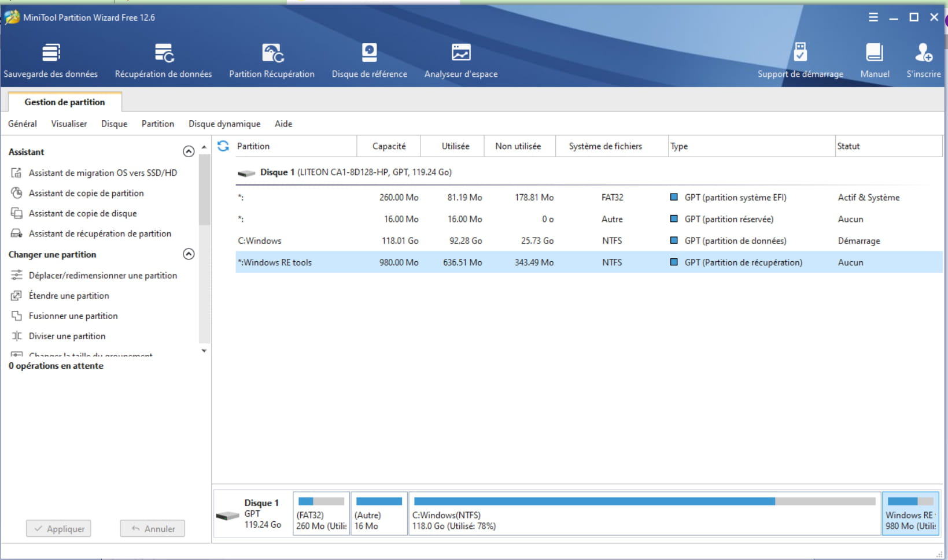Click the OS migration assistant icon
948x560 pixels.
pos(17,173)
